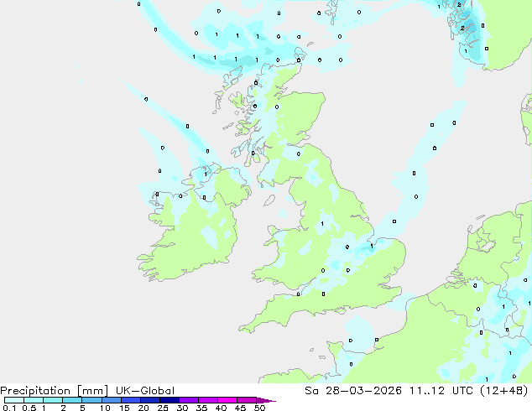Screen dimensions: 532x411
Task: Click the legend label "35"
Action: (x=201, y=408)
